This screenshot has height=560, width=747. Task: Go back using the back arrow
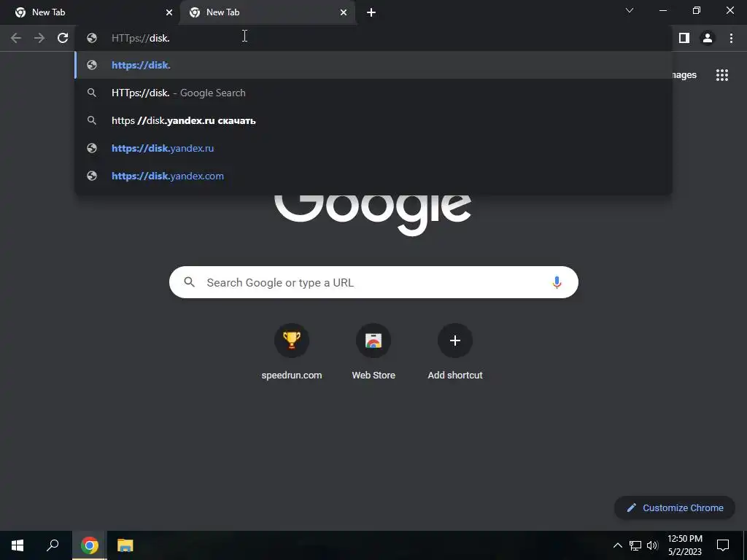pos(16,38)
